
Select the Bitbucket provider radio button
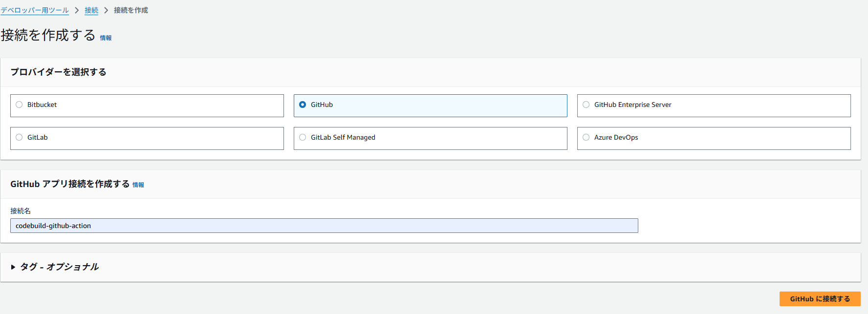[19, 105]
